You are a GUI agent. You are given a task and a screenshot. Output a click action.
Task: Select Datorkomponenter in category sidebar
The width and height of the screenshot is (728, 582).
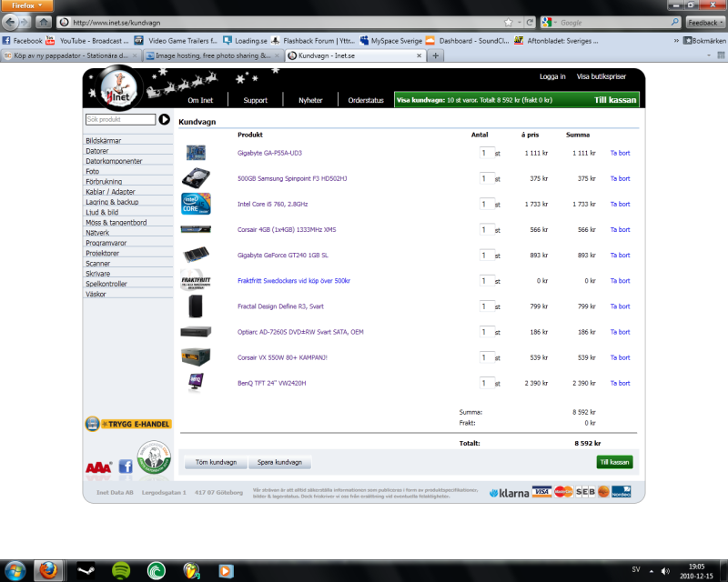pyautogui.click(x=114, y=161)
